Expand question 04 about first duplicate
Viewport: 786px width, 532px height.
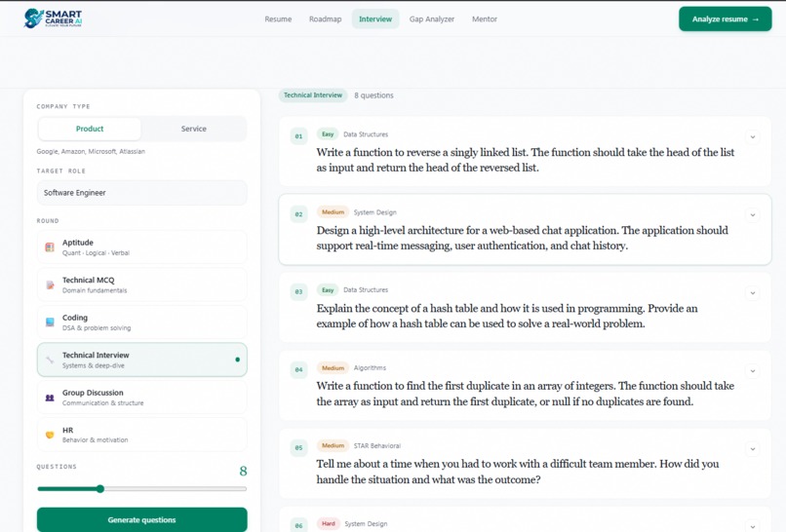[x=753, y=371]
